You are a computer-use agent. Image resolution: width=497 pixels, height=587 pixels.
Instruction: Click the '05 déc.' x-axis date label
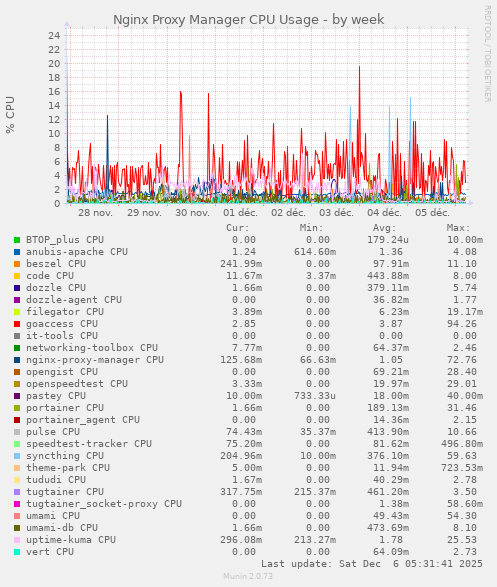(x=432, y=213)
